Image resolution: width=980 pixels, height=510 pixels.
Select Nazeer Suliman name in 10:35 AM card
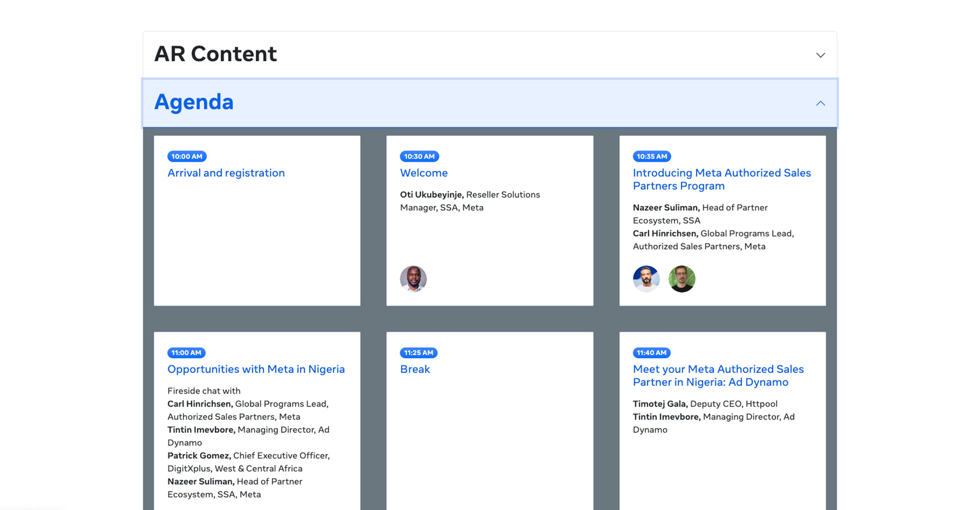coord(666,208)
